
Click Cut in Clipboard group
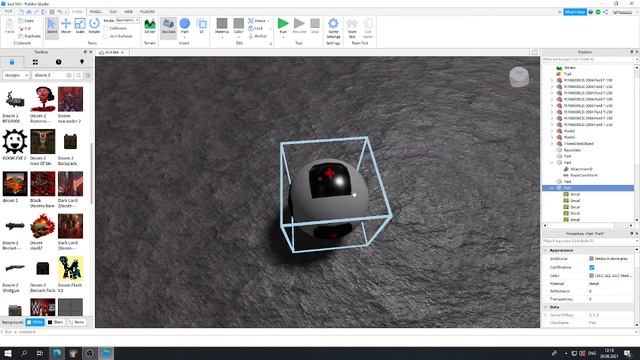(x=25, y=28)
